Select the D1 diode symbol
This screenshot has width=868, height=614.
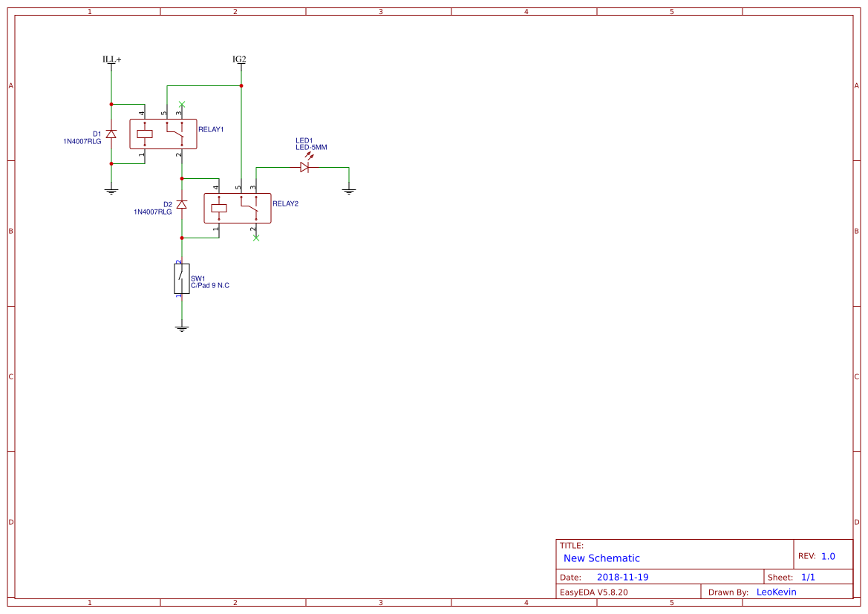pyautogui.click(x=111, y=134)
